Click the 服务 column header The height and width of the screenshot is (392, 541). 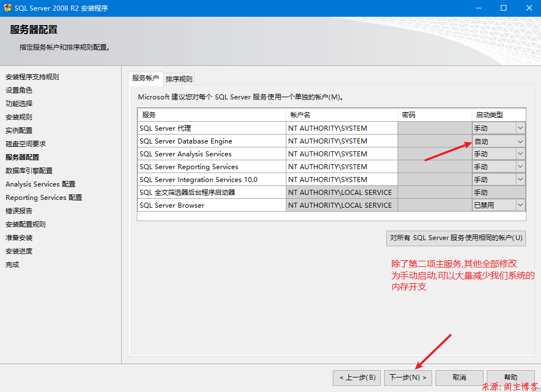pos(212,115)
